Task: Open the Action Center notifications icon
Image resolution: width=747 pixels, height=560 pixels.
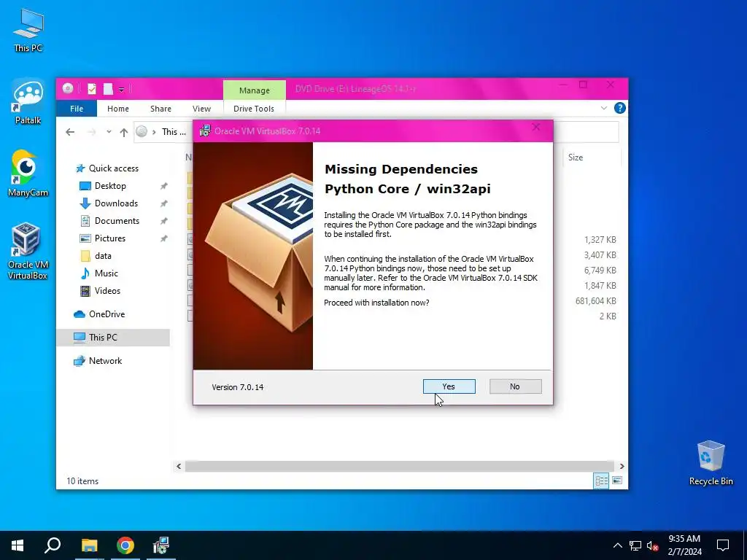Action: pyautogui.click(x=723, y=545)
